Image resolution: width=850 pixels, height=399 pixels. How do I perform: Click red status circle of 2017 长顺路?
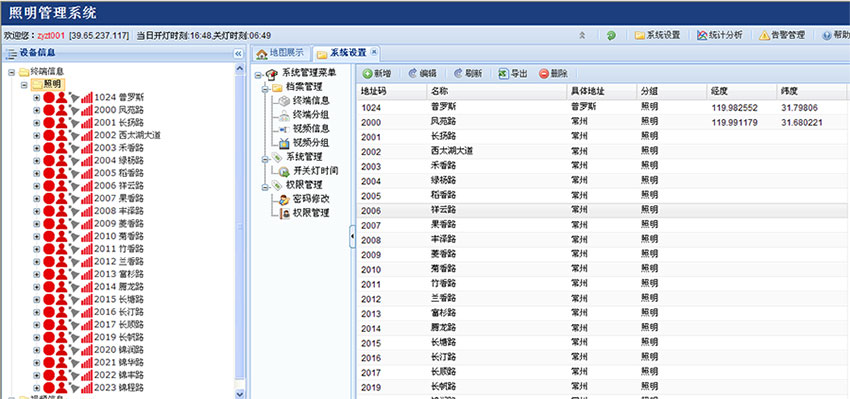pos(49,325)
